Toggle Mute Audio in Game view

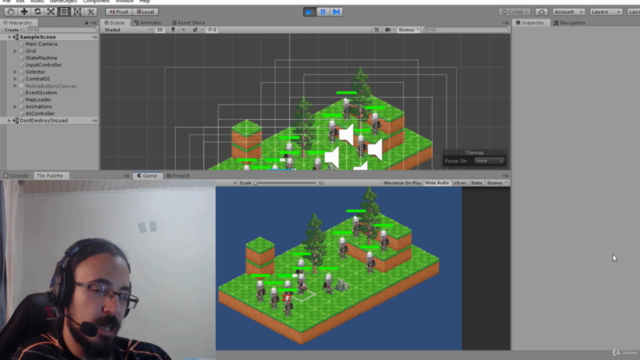pyautogui.click(x=437, y=183)
